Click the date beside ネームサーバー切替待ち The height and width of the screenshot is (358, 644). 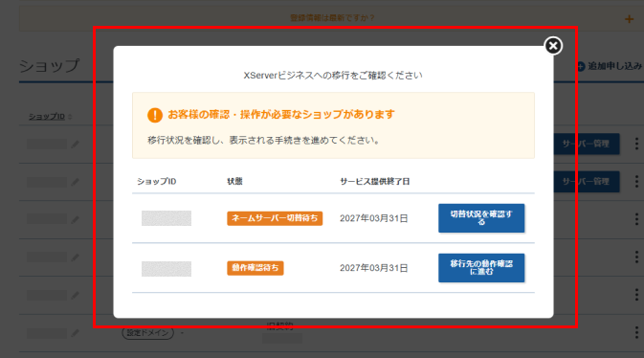point(374,218)
